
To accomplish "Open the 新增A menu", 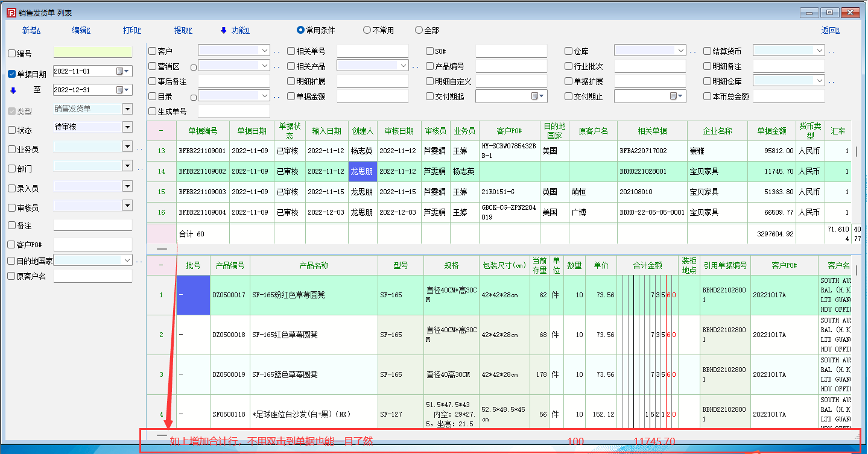I will click(x=31, y=30).
